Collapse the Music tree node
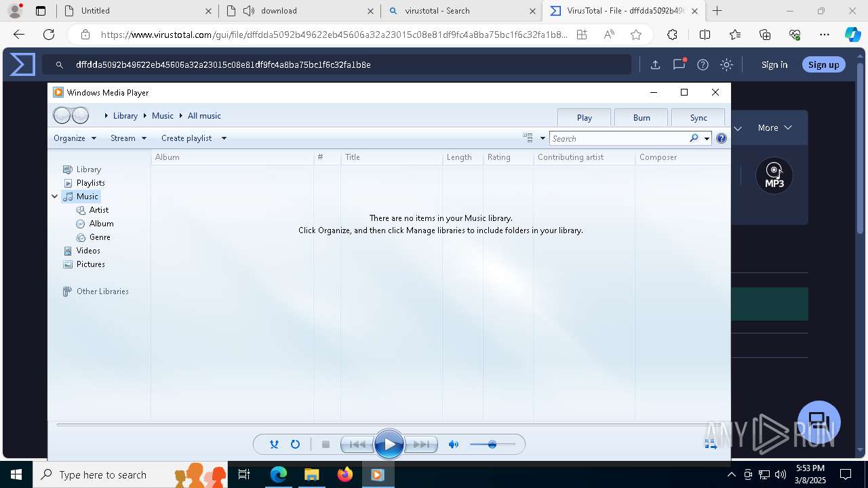The height and width of the screenshot is (488, 868). coord(55,197)
